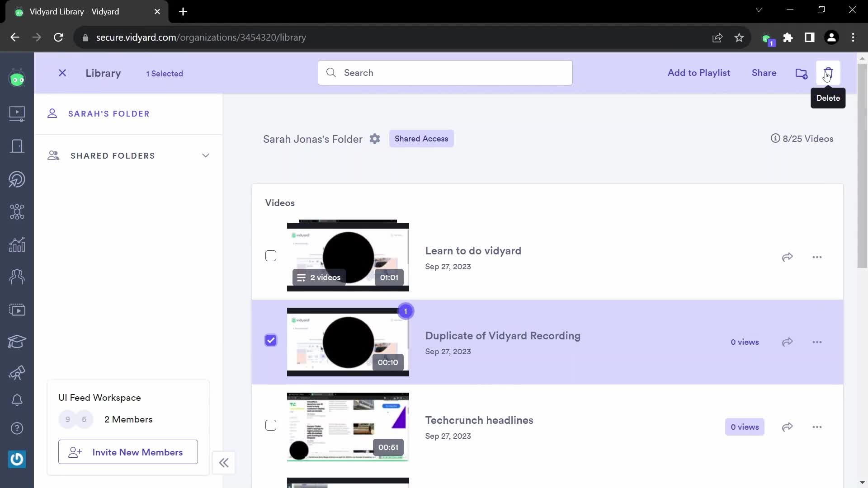Toggle the Chrome side panel icon

[x=810, y=38]
